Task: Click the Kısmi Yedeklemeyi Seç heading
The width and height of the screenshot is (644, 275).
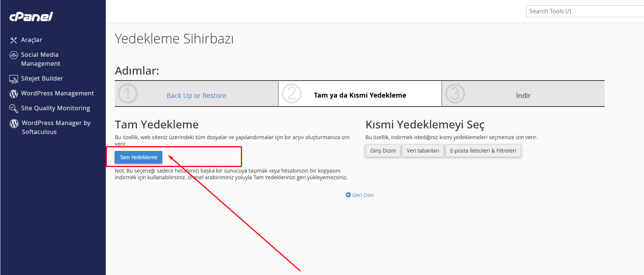Action: (x=425, y=125)
